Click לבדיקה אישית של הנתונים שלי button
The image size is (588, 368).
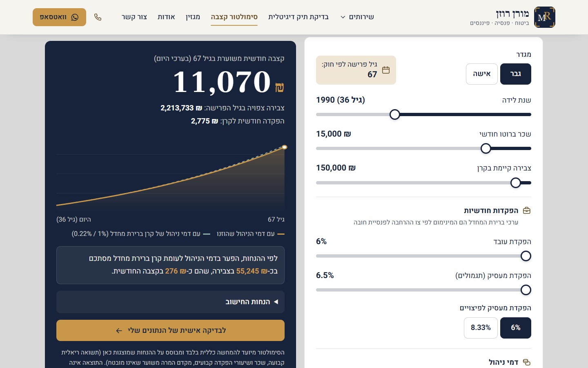click(170, 330)
